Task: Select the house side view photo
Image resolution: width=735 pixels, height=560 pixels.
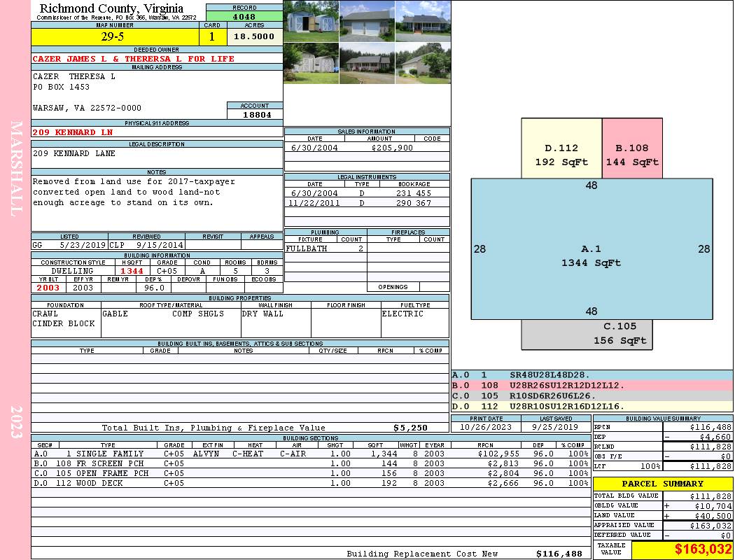Action: click(423, 63)
